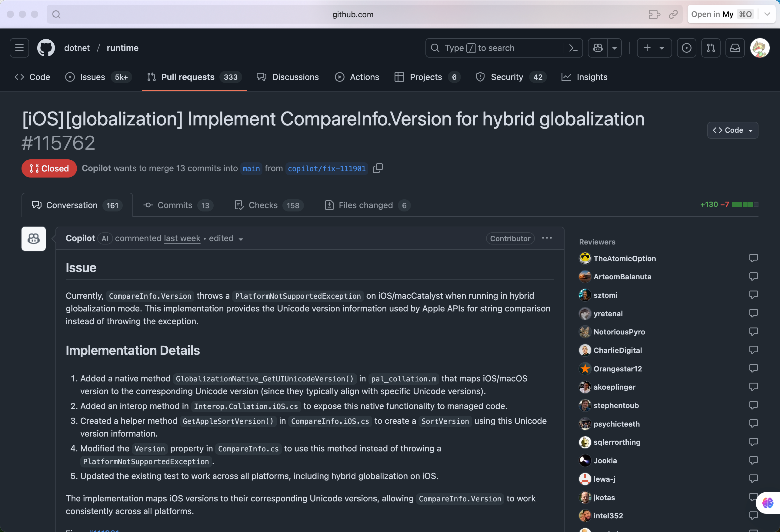Copy the head branch name

tap(378, 168)
